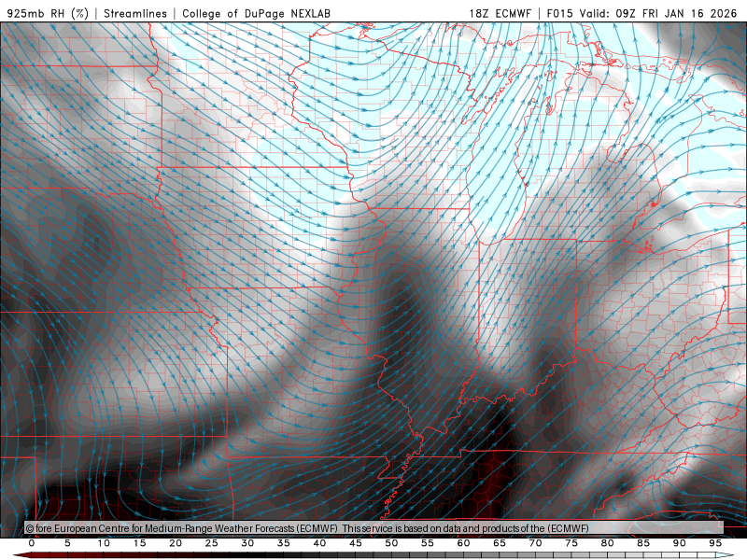Click the '75' legend value

pyautogui.click(x=571, y=543)
